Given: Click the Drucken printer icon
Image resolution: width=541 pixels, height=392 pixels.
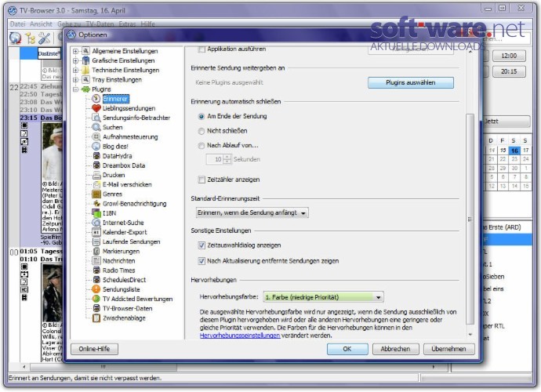Looking at the screenshot, I should click(x=96, y=175).
